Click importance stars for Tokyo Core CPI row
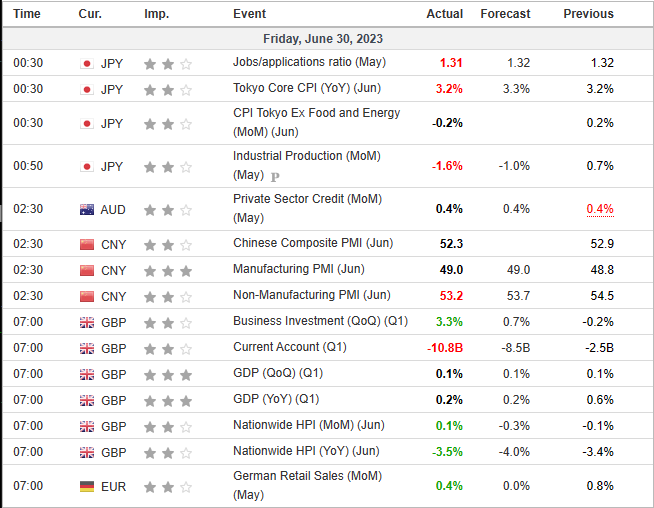The image size is (654, 508). tap(168, 89)
